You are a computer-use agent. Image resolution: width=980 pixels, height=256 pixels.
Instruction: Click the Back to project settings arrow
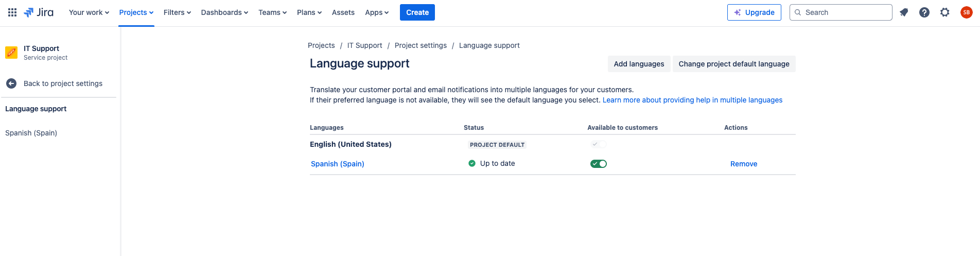pyautogui.click(x=11, y=83)
